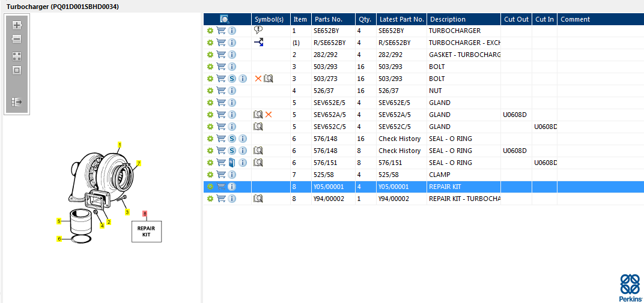The width and height of the screenshot is (644, 303).
Task: Click the book symbol on SEV652C/5 row
Action: point(258,126)
